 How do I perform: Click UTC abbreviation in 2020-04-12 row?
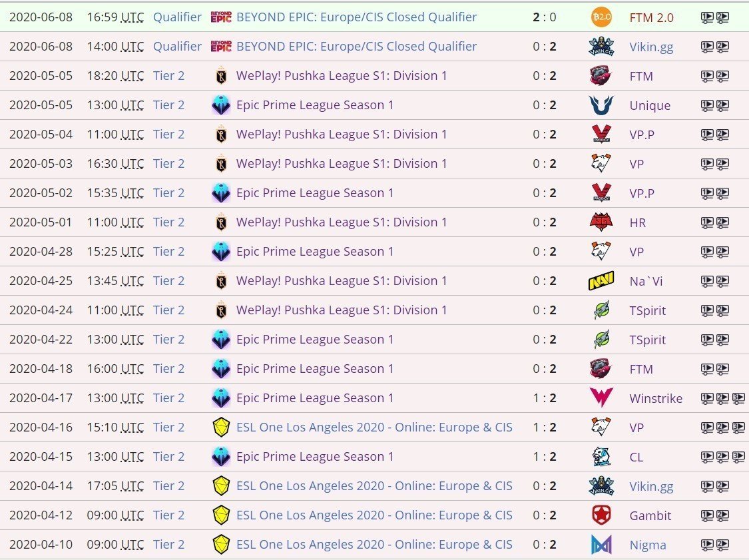coord(132,515)
